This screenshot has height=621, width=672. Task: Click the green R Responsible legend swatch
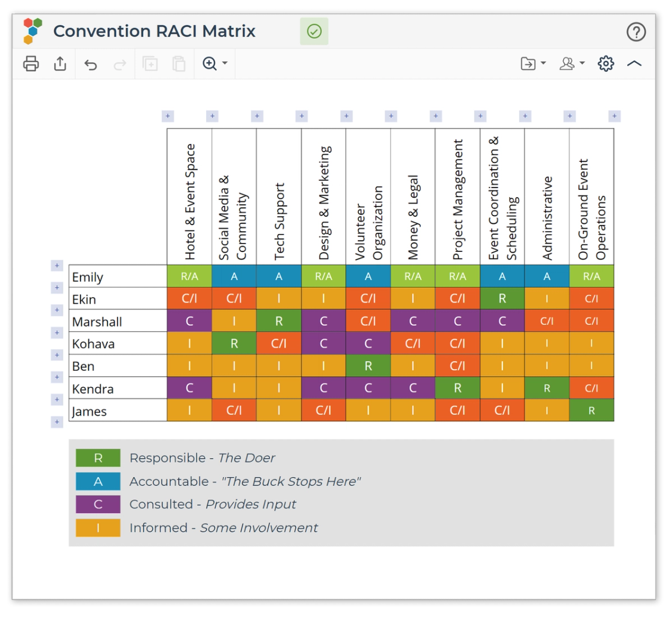(x=98, y=458)
